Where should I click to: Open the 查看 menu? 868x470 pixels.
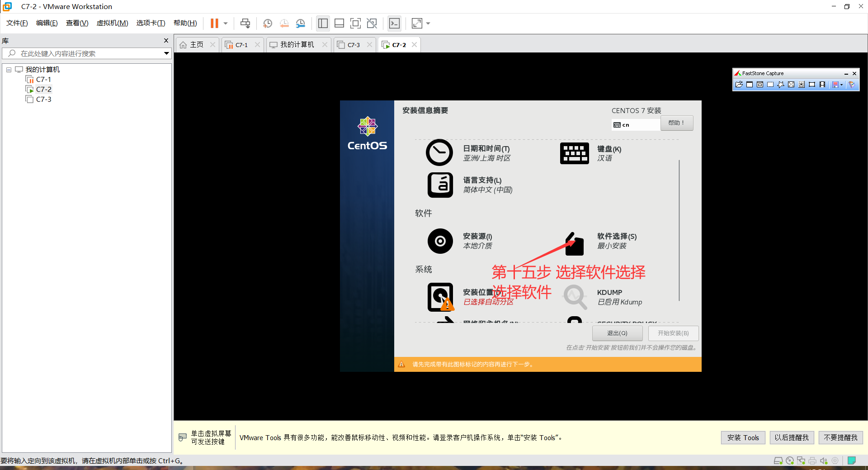click(77, 23)
